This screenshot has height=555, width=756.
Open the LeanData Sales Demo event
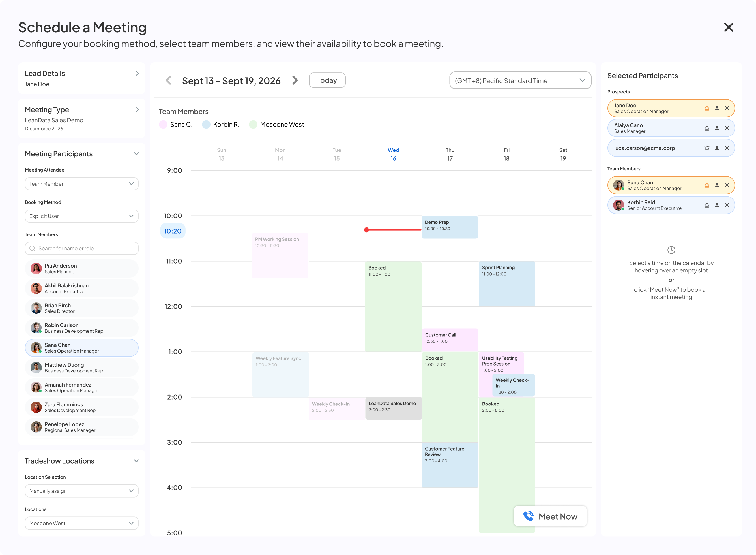[x=394, y=409]
